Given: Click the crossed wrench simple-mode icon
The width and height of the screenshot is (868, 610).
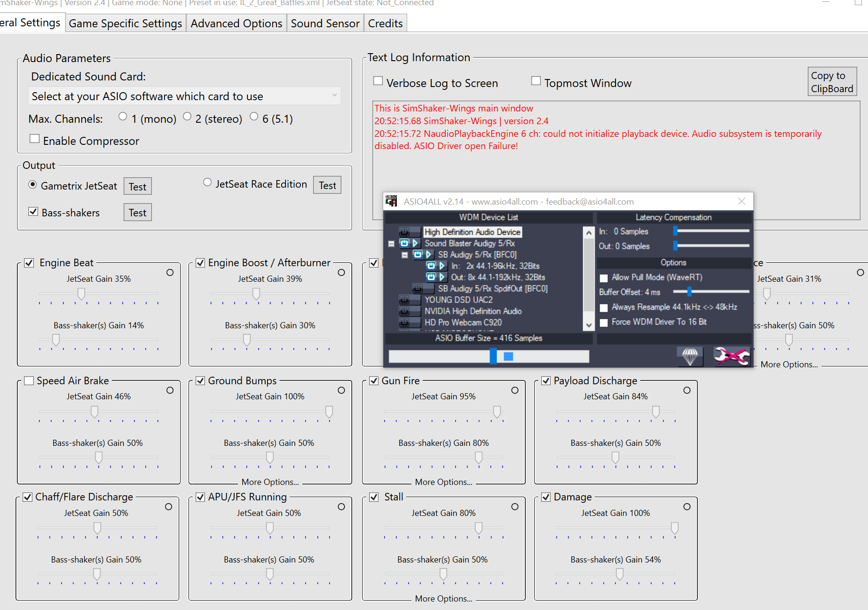Looking at the screenshot, I should [732, 356].
